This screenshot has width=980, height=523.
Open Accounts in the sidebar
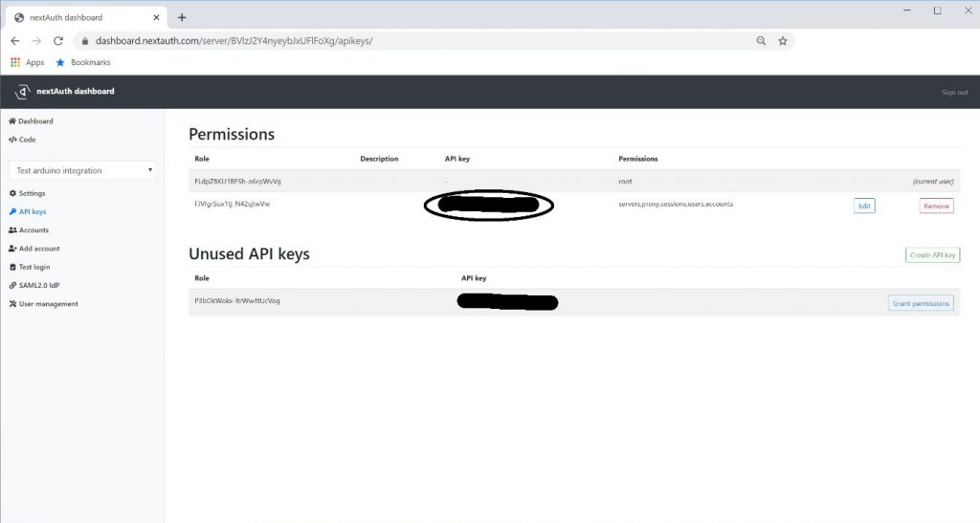tap(33, 230)
